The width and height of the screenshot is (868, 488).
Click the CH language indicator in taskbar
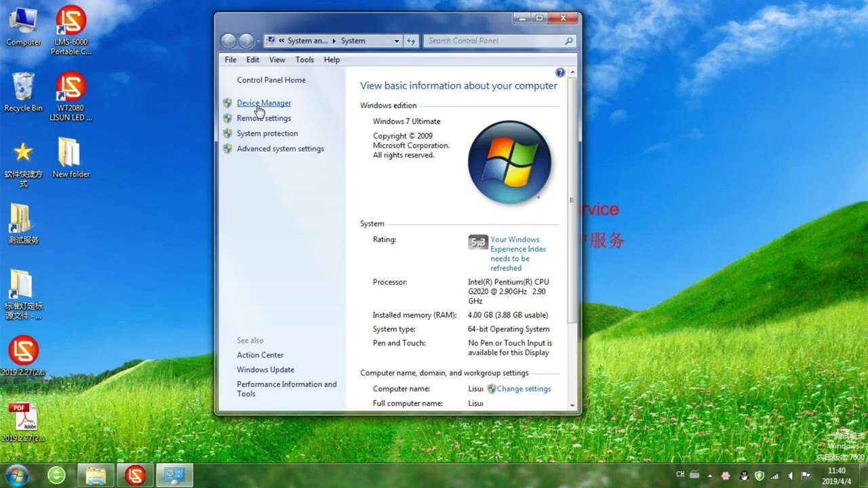click(680, 474)
